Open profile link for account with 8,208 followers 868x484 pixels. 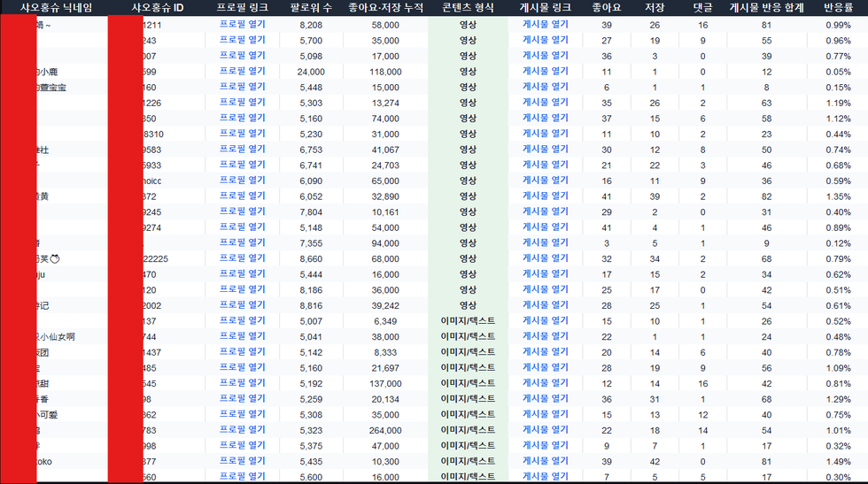pos(243,25)
